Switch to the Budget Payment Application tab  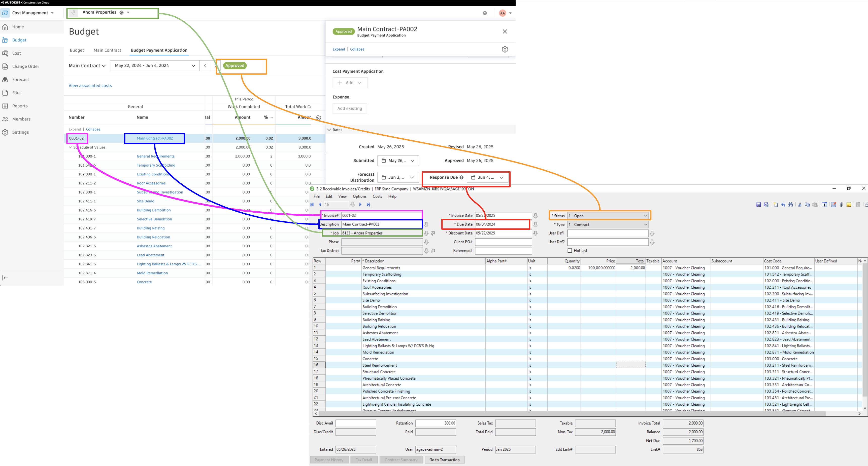[x=159, y=50]
